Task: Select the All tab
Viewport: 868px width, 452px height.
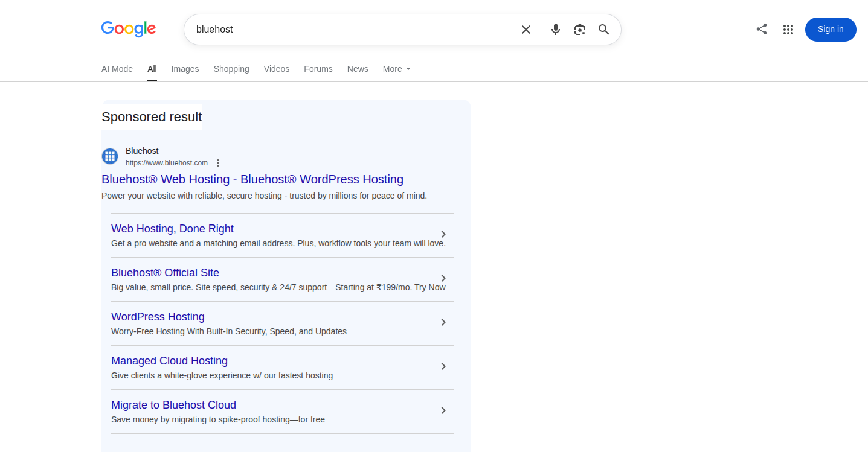Action: pyautogui.click(x=152, y=69)
